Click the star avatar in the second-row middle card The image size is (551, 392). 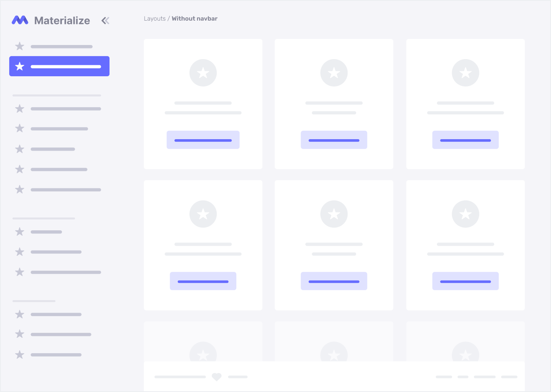(x=334, y=214)
